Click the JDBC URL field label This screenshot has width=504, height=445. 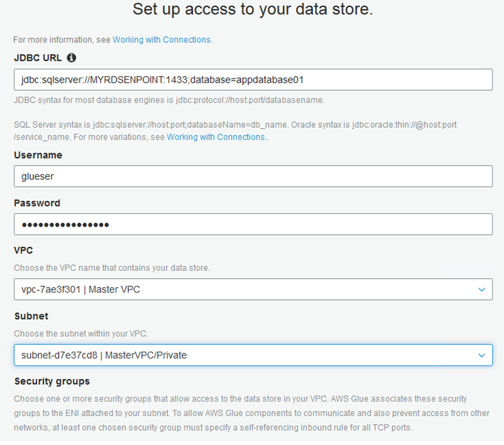pos(38,58)
